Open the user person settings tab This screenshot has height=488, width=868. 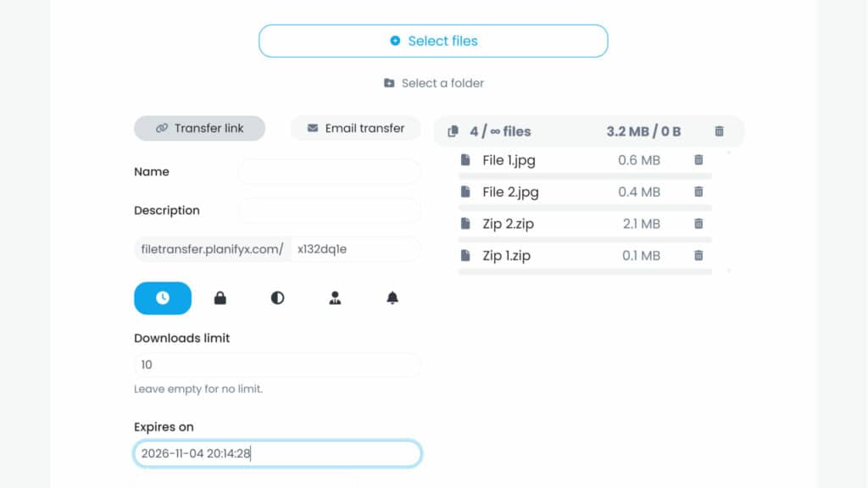point(335,298)
